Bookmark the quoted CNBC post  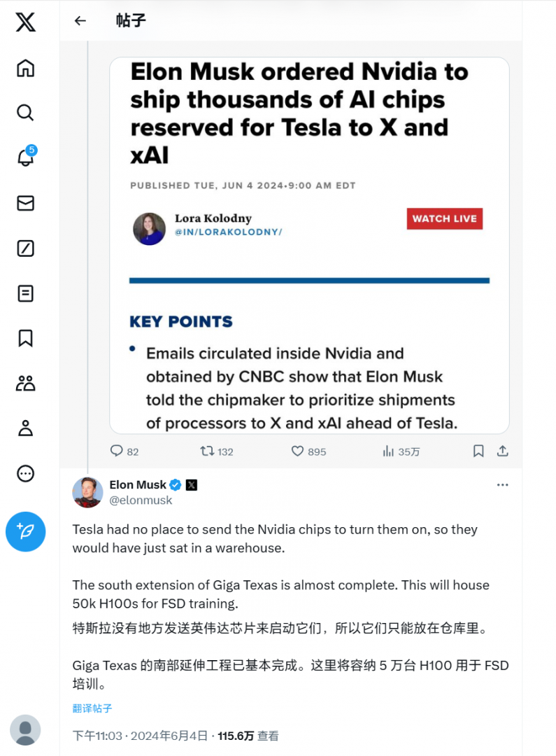pos(478,451)
